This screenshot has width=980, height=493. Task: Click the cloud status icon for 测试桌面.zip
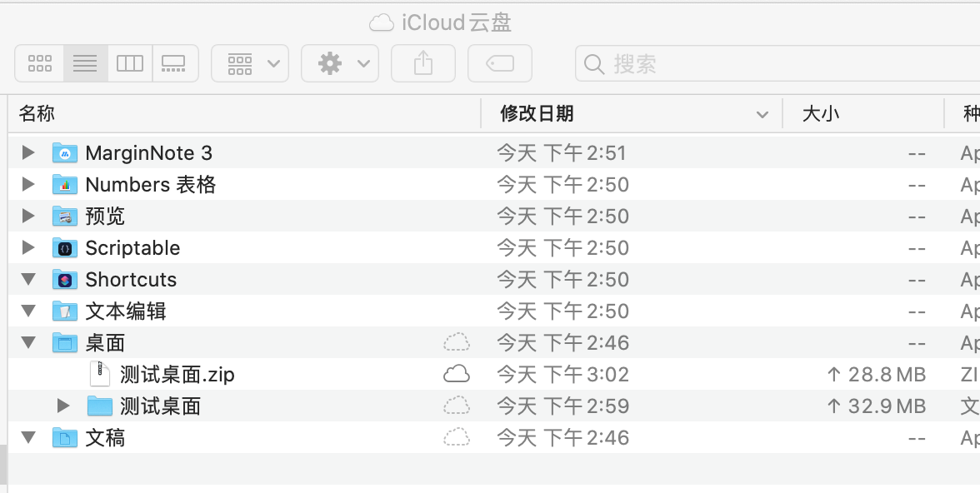point(456,375)
